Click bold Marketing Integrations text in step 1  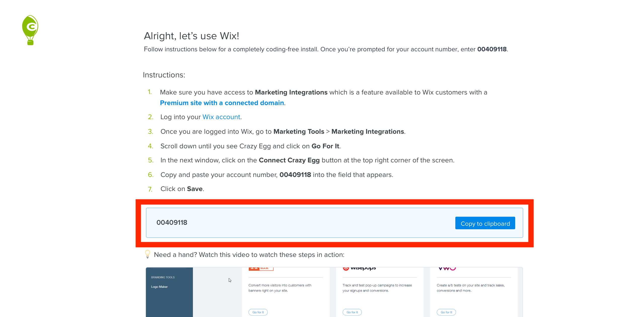pos(291,92)
